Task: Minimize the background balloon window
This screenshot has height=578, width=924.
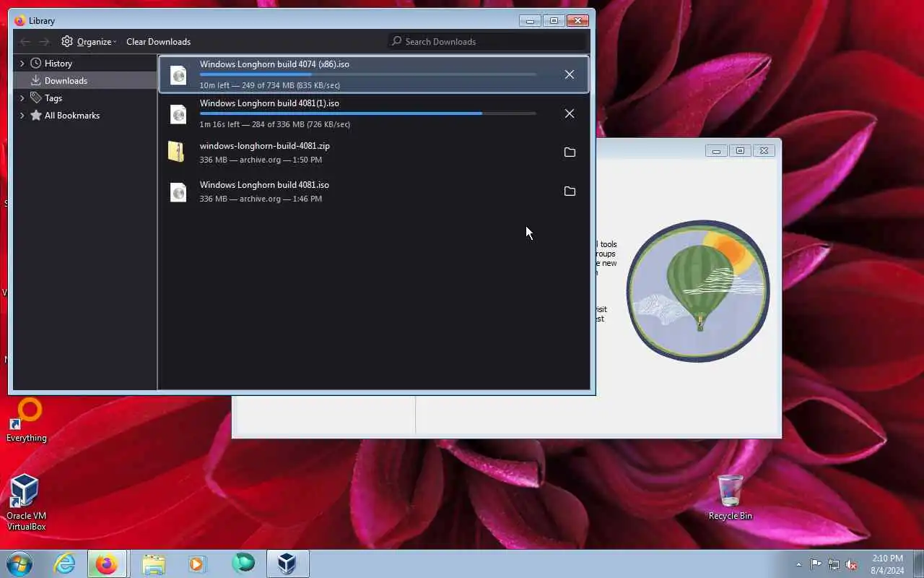Action: pyautogui.click(x=716, y=150)
